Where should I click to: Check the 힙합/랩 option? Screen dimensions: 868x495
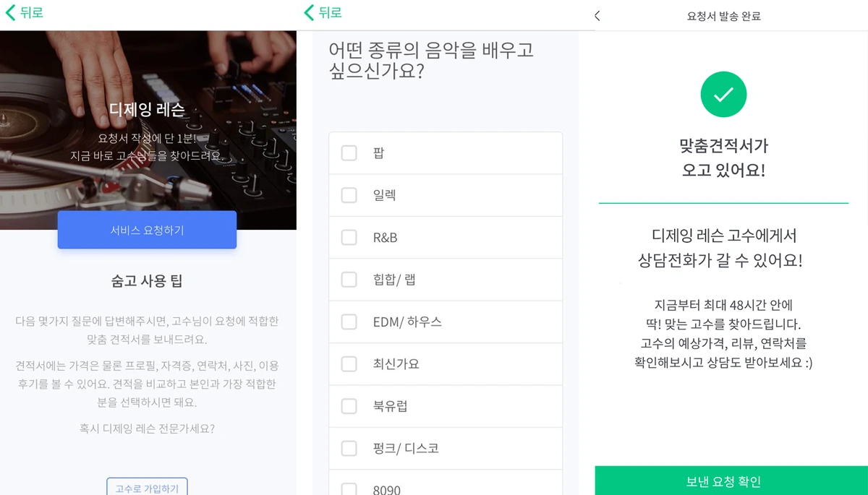(349, 279)
